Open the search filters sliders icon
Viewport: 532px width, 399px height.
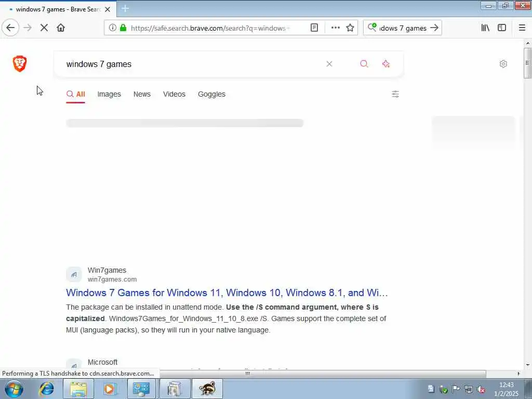pyautogui.click(x=395, y=94)
